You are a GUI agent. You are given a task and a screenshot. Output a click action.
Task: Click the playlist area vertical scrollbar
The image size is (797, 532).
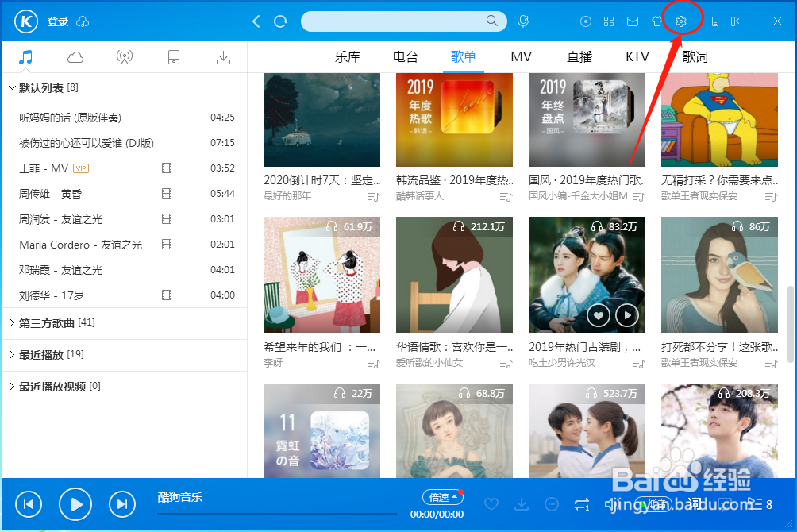point(791,324)
